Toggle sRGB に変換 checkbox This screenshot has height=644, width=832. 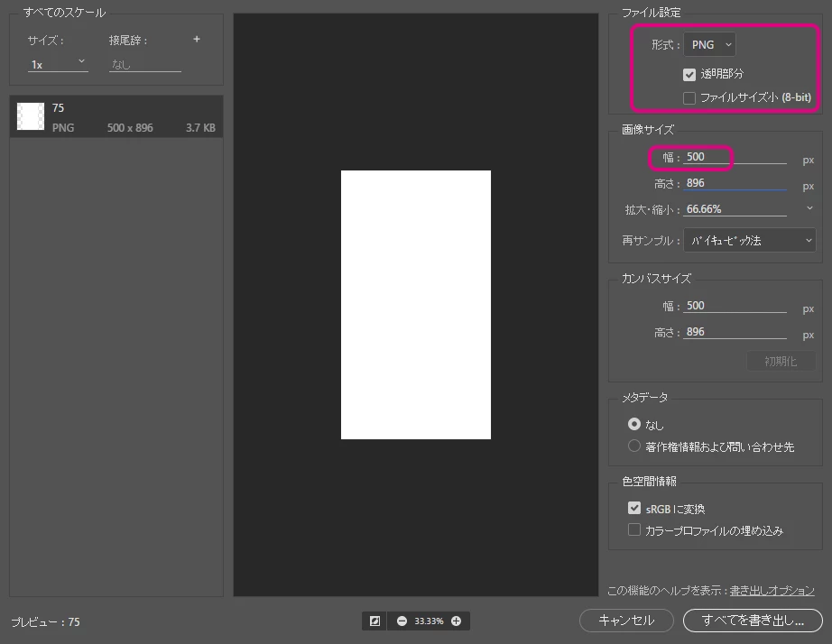634,508
